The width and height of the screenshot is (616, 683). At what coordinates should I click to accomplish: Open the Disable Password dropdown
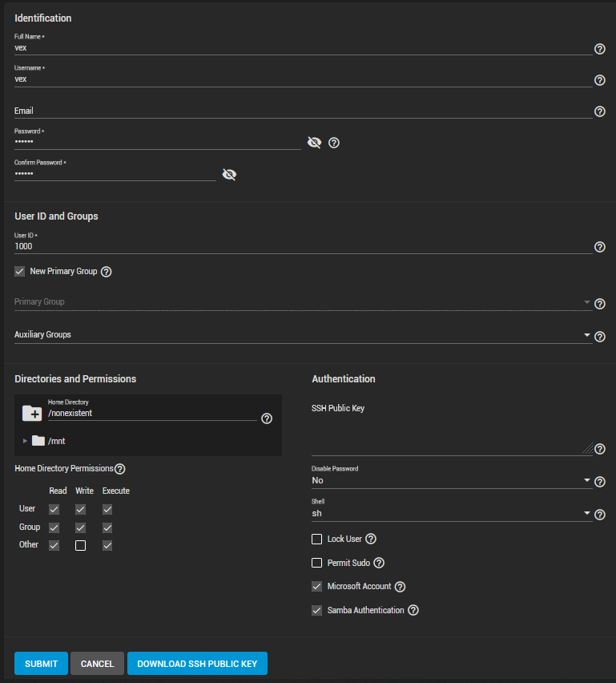[x=452, y=480]
